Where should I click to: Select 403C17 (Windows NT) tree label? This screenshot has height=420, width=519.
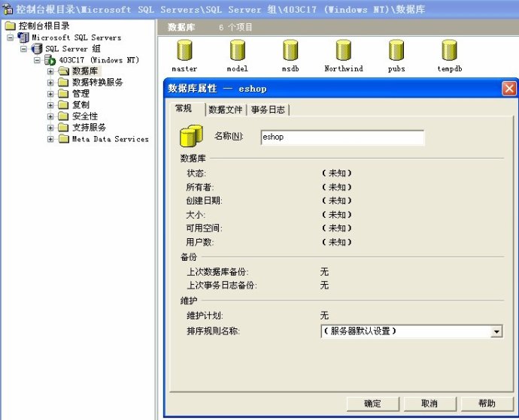coord(99,60)
